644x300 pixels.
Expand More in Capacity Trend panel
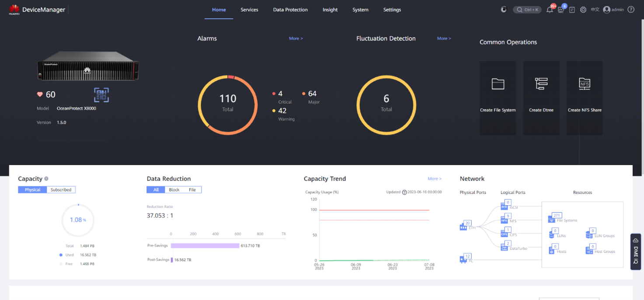pyautogui.click(x=434, y=179)
